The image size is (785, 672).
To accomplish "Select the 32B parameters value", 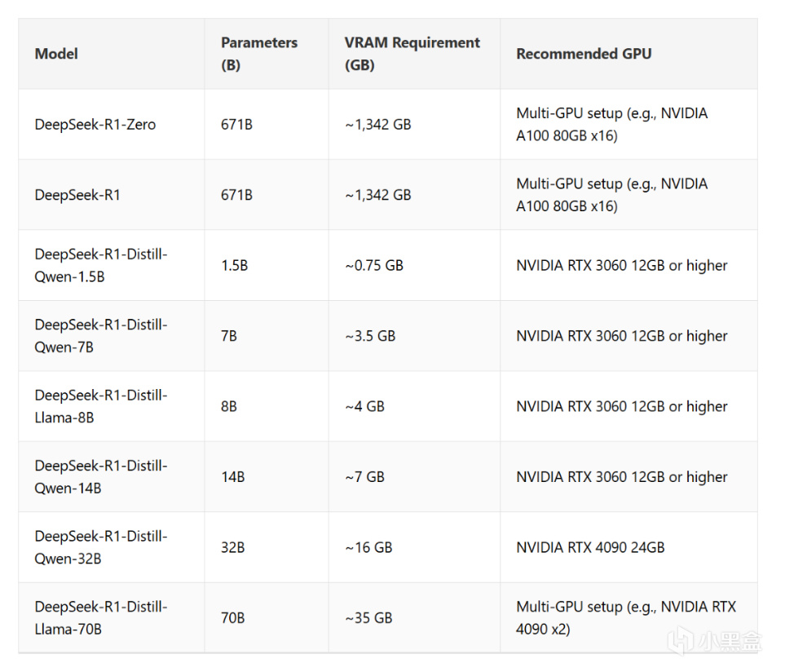I will (233, 547).
